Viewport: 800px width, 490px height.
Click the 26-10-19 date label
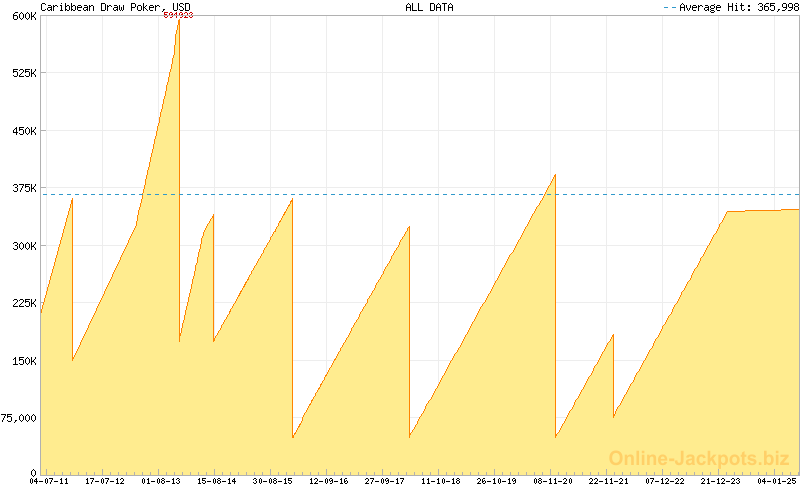pyautogui.click(x=496, y=481)
